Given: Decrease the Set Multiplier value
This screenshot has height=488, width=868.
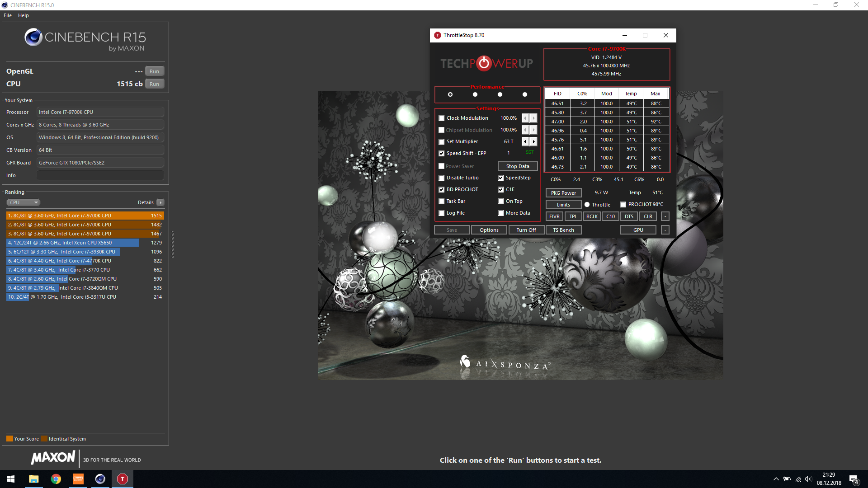Looking at the screenshot, I should pos(525,141).
